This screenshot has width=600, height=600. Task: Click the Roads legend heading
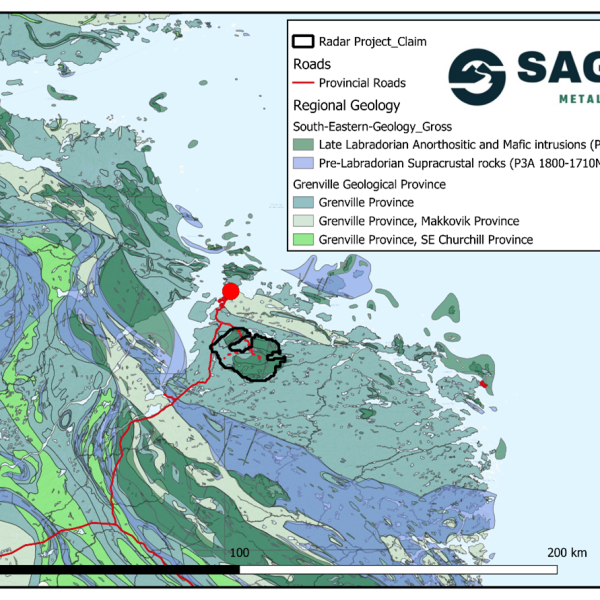point(311,63)
